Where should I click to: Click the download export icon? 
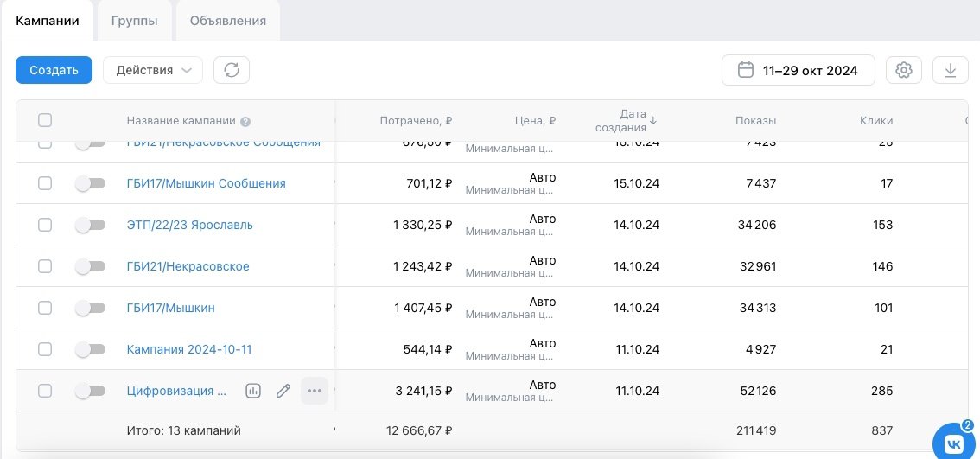(x=951, y=70)
